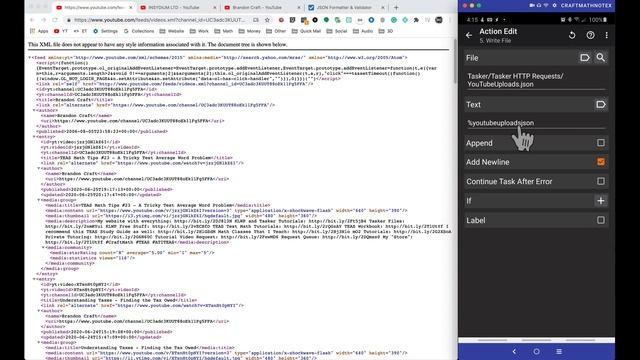Open Chrome profile avatar
This screenshot has width=640, height=360.
click(x=439, y=20)
